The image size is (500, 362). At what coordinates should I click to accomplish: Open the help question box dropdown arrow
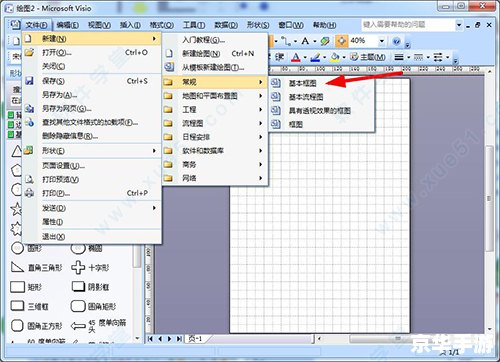(459, 25)
